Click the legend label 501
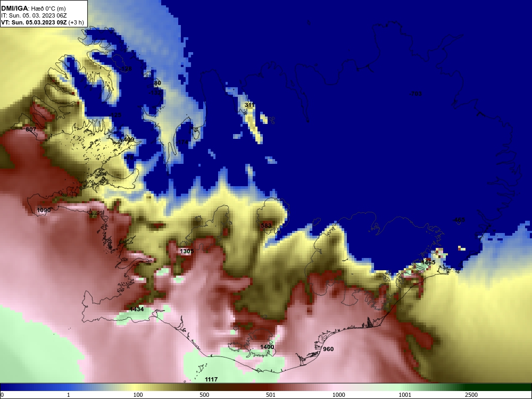 tap(271, 395)
